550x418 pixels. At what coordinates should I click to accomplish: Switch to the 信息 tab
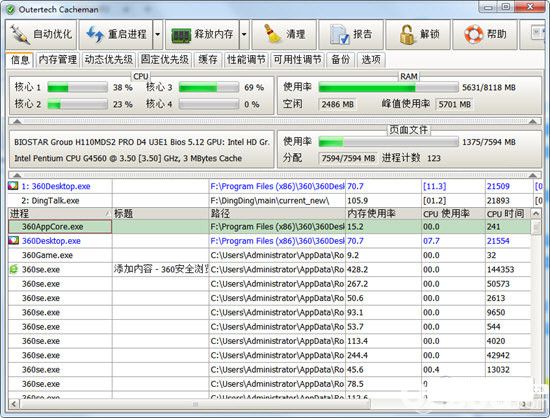pos(20,60)
